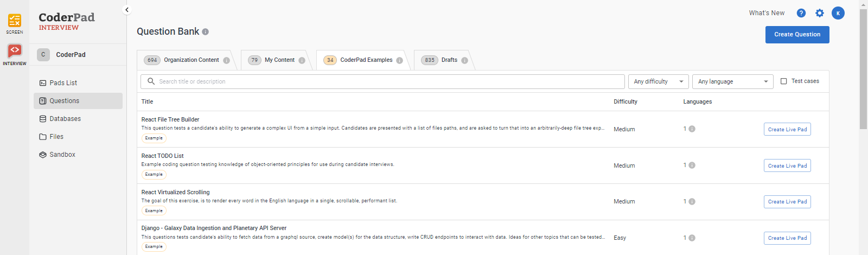The height and width of the screenshot is (255, 868).
Task: Click the What's New link
Action: (x=766, y=13)
